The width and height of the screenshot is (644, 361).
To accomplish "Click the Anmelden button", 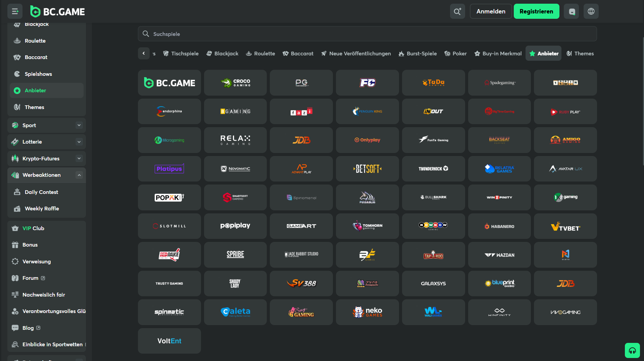I will 490,11.
